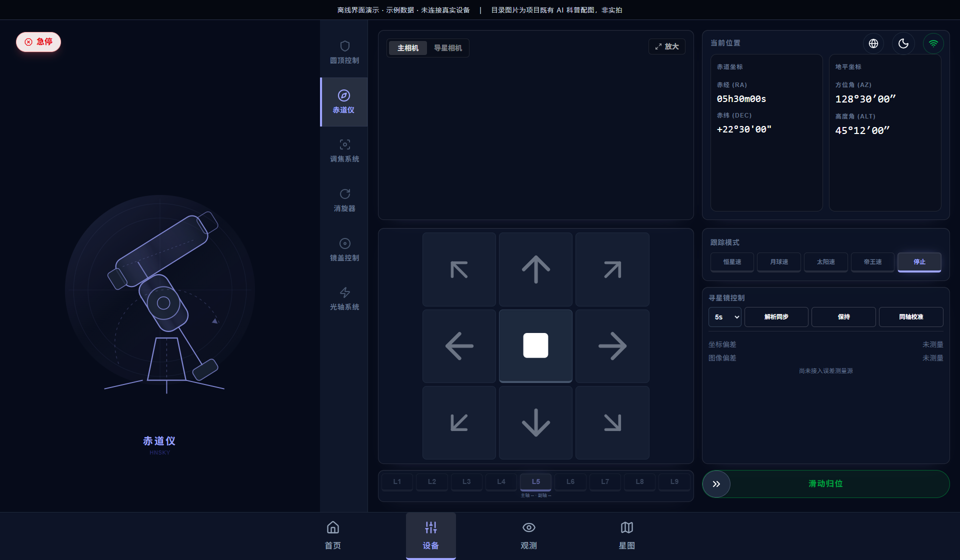Click the double-chevron slide handle
The image size is (960, 560).
[716, 484]
